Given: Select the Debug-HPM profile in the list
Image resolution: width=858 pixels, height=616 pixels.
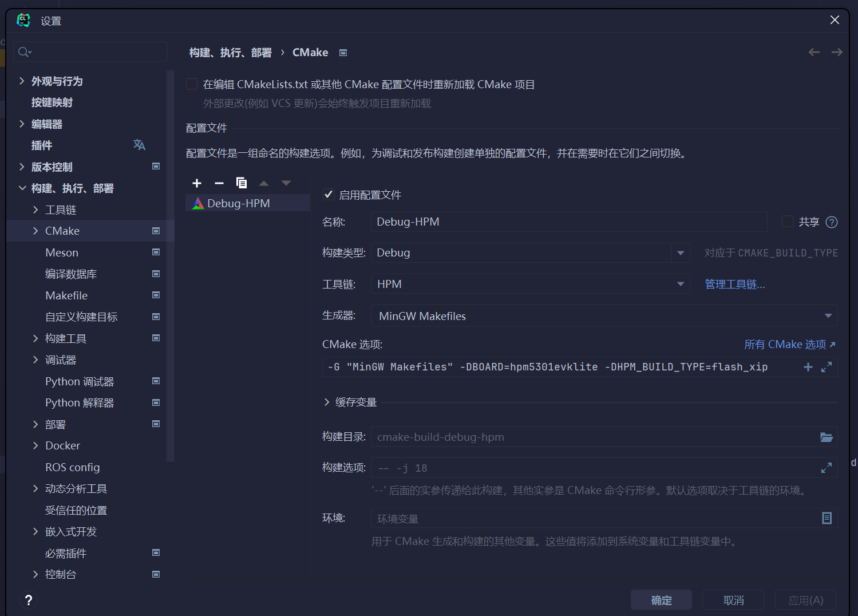Looking at the screenshot, I should coord(248,203).
